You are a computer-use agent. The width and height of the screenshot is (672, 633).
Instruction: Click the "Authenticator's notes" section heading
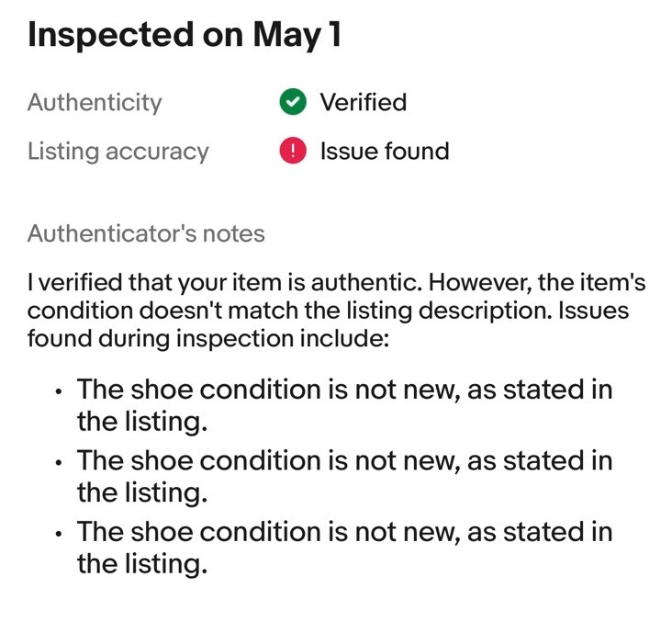point(146,233)
